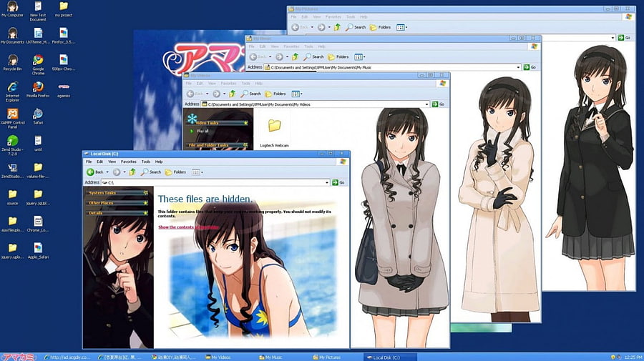Screen dimensions: 644x361
Task: Open the Logitech Webcam folder in My Videos
Action: pyautogui.click(x=274, y=132)
